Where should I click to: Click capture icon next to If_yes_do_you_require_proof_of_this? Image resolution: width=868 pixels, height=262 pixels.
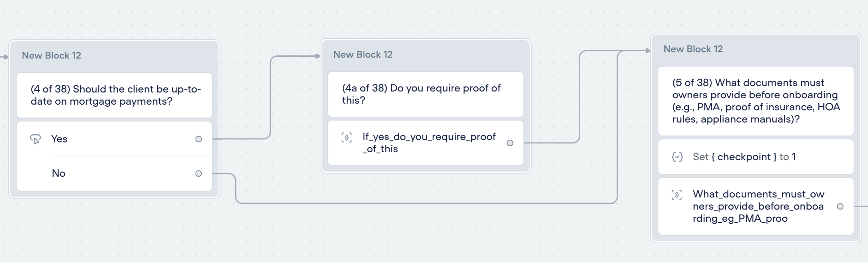tap(346, 137)
